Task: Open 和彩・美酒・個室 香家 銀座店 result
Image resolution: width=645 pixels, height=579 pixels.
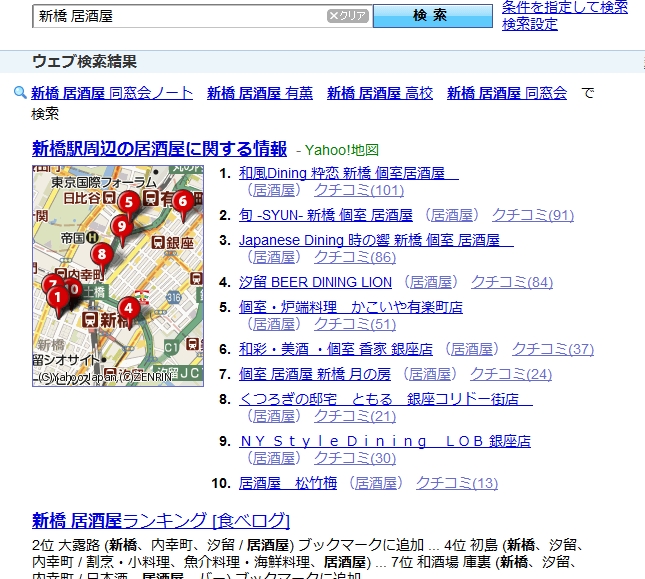Action: click(x=336, y=349)
